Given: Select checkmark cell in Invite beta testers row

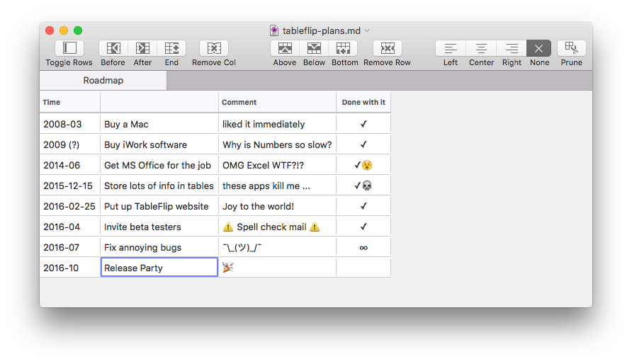Looking at the screenshot, I should 363,227.
